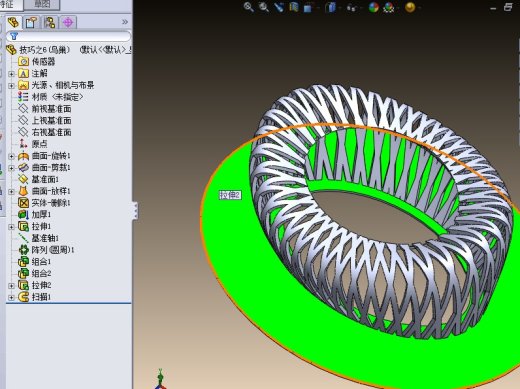Select the 实体-删除1 feature
Screen dimensions: 520x389
[51, 203]
